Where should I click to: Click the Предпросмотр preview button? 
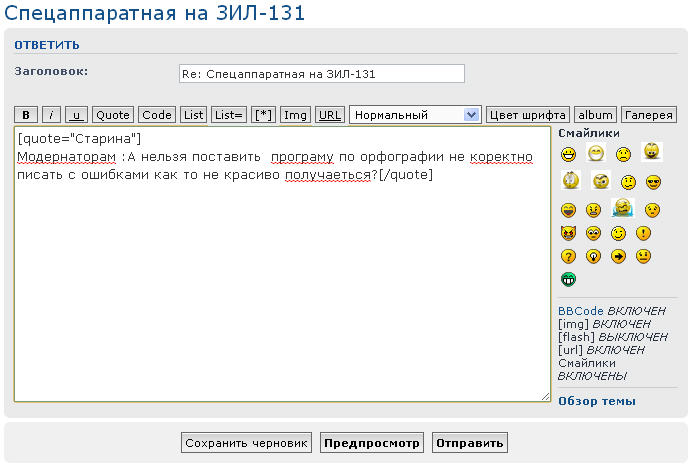coord(372,443)
